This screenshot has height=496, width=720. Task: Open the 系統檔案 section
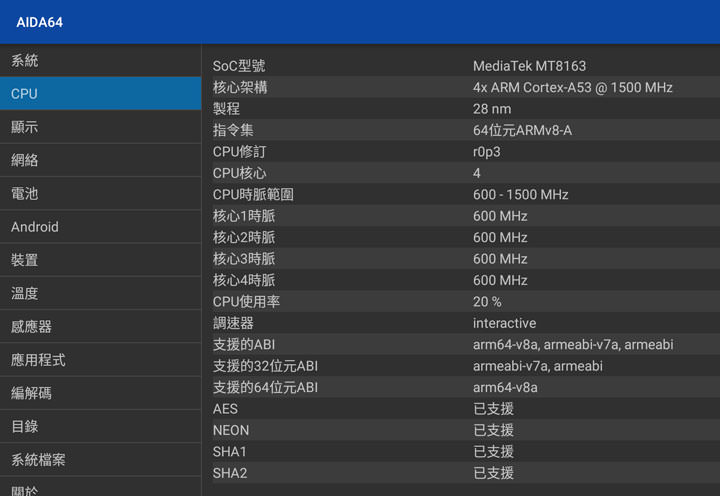[x=100, y=460]
